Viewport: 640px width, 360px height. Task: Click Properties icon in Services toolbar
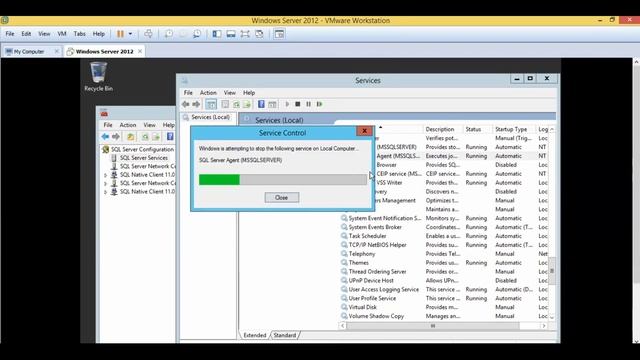[x=225, y=104]
